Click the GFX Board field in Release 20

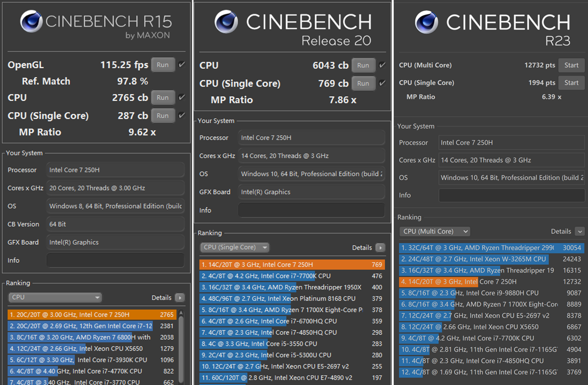(312, 192)
